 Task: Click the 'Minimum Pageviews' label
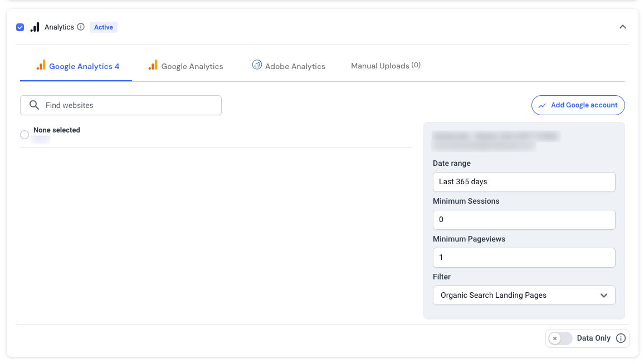point(469,239)
